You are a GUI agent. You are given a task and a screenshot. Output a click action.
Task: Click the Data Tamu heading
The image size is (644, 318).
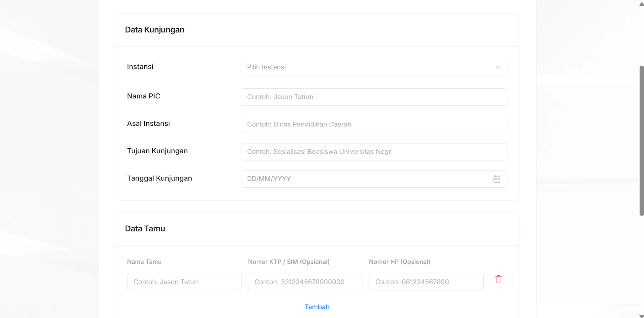(x=145, y=228)
